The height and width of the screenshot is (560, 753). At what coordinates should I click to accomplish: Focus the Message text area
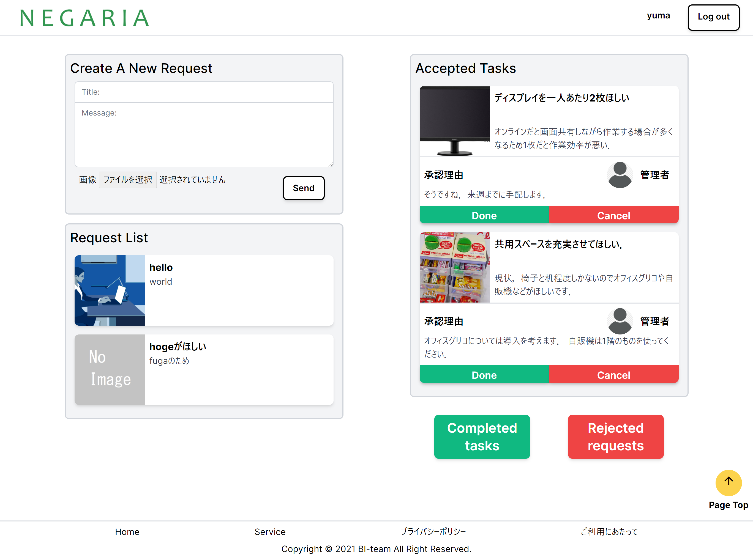[204, 134]
